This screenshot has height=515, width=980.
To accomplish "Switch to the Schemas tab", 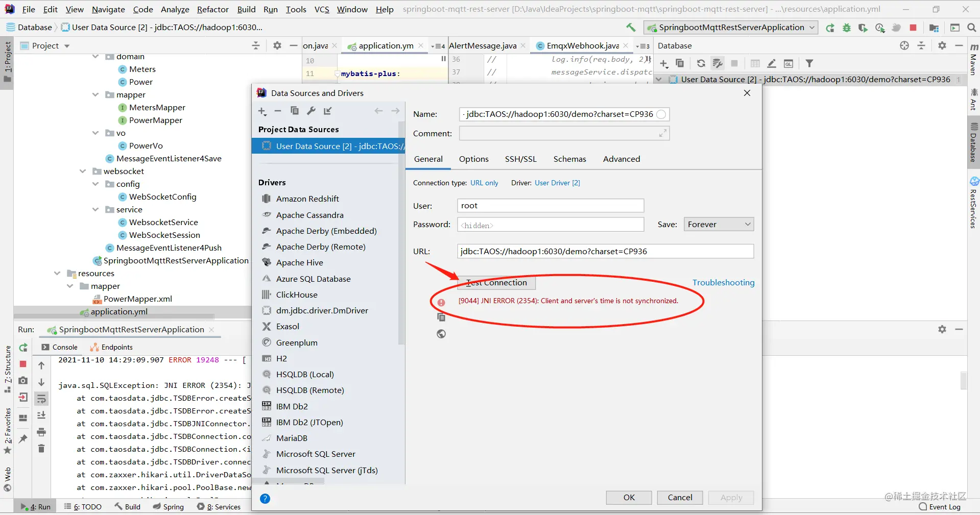I will (x=569, y=159).
